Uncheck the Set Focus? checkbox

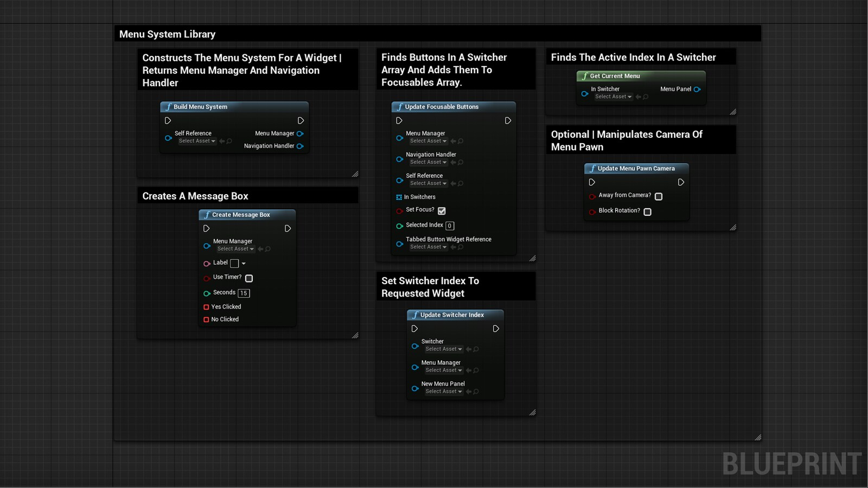442,210
